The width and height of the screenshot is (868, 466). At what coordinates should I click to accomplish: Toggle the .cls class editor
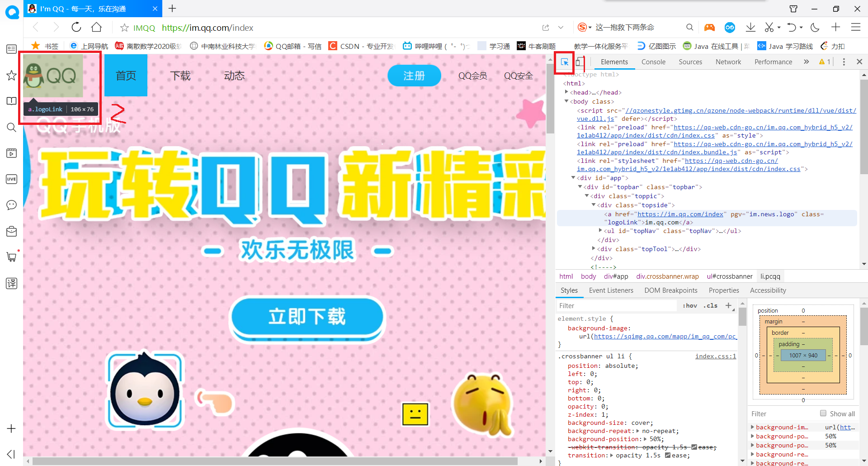pos(710,305)
